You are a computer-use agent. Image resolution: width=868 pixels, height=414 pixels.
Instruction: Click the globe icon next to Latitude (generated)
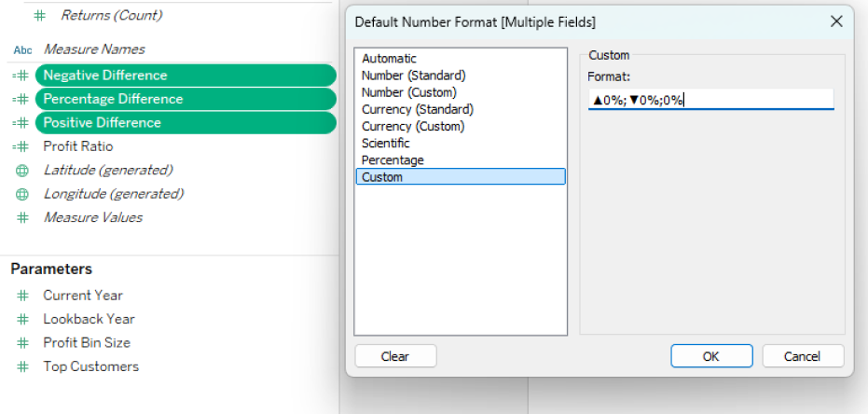click(x=22, y=171)
